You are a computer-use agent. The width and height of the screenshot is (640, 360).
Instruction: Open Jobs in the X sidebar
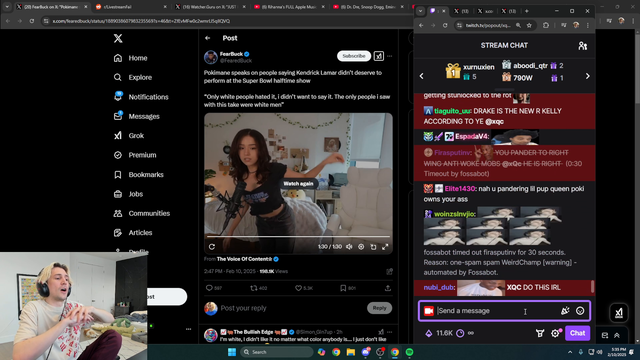(x=128, y=194)
